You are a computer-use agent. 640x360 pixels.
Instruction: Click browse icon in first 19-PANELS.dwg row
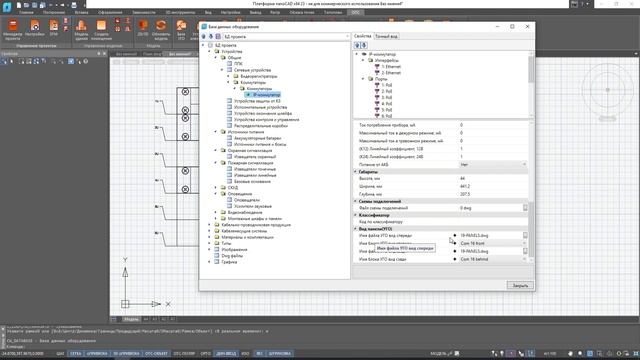click(525, 236)
